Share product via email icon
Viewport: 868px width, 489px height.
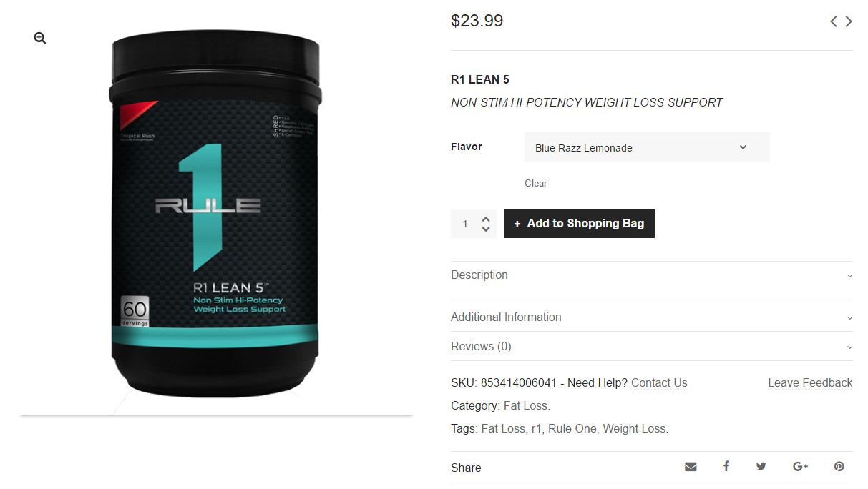pyautogui.click(x=691, y=467)
